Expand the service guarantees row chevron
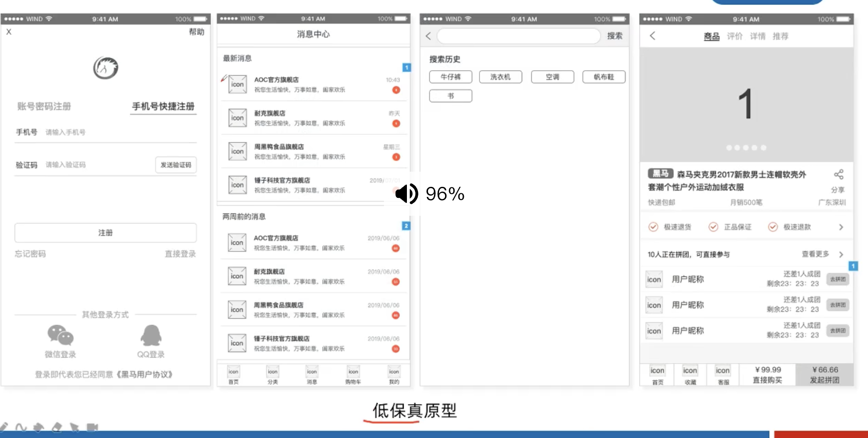This screenshot has height=438, width=868. pyautogui.click(x=841, y=227)
